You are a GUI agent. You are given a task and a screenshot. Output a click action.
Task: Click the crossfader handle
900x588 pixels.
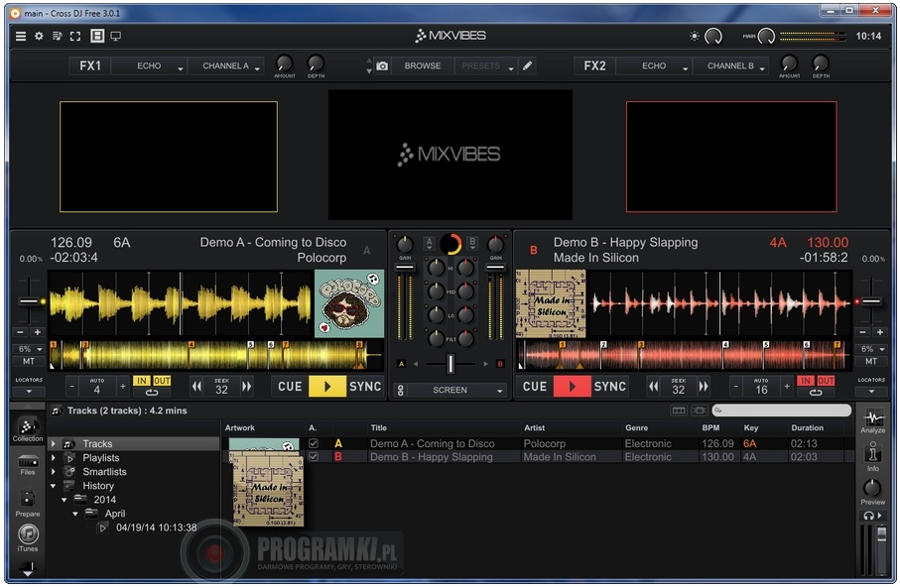(450, 364)
